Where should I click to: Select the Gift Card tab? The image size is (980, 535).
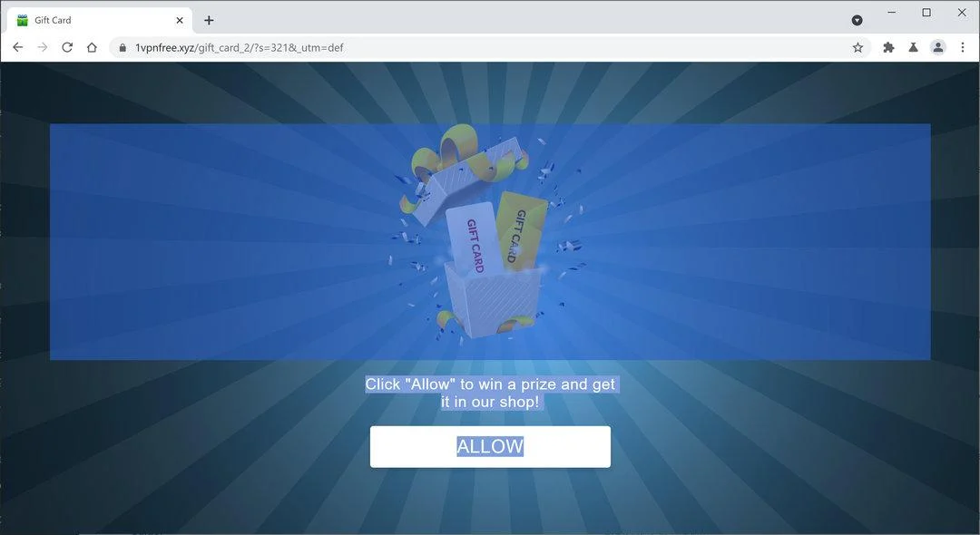point(100,20)
